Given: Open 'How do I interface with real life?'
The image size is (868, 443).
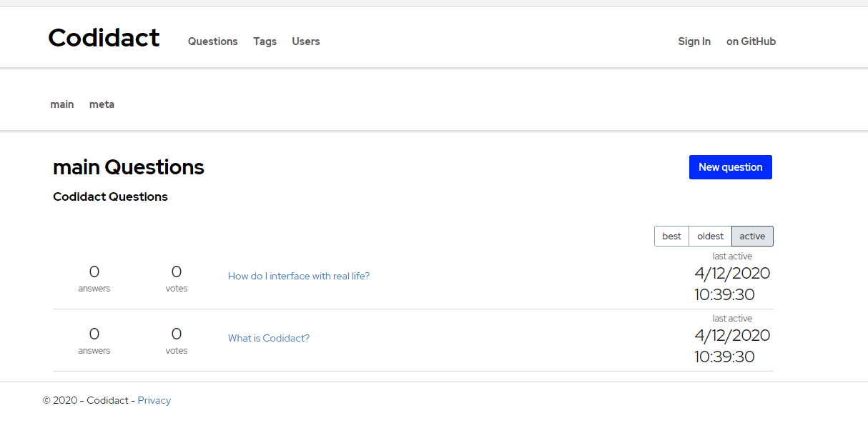Looking at the screenshot, I should (298, 276).
